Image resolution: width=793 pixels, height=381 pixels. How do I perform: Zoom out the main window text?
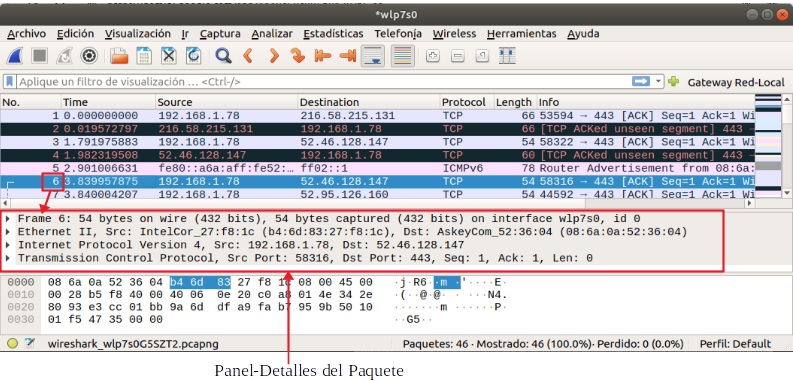pyautogui.click(x=458, y=56)
